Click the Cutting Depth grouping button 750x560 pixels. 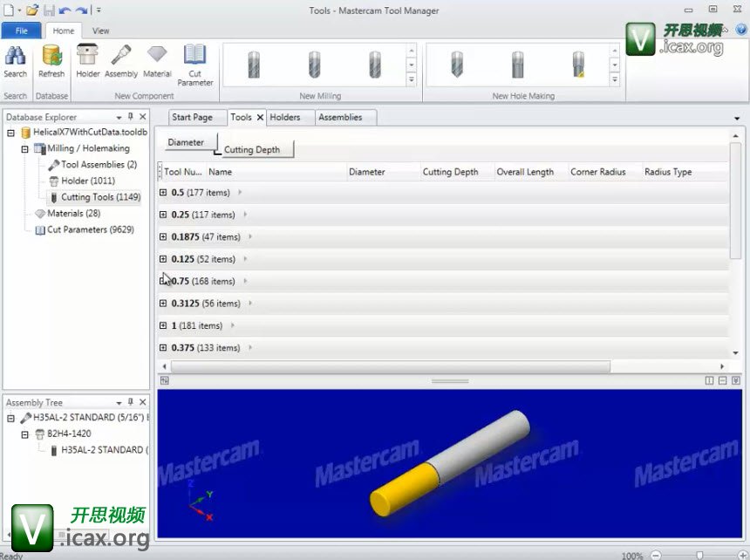(252, 149)
